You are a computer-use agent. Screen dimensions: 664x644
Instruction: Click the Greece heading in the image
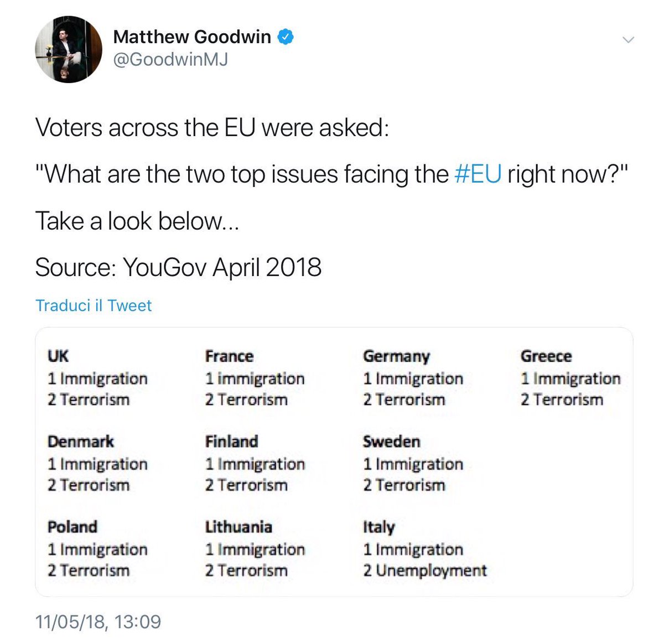pos(546,356)
